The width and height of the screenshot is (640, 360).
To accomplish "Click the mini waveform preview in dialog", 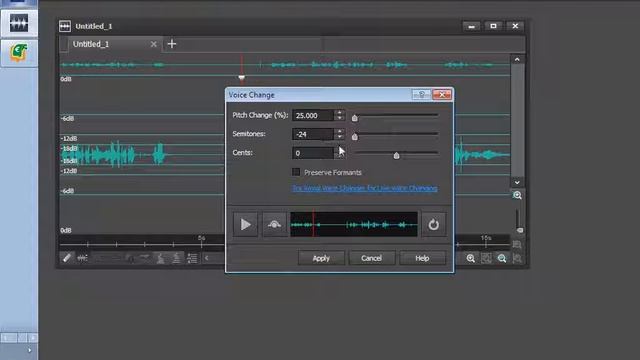I will pos(354,224).
